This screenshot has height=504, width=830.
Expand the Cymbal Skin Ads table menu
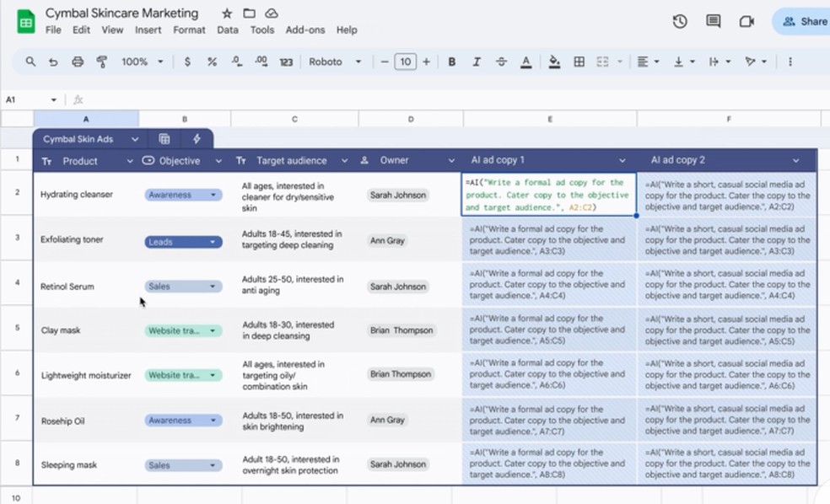[x=134, y=139]
